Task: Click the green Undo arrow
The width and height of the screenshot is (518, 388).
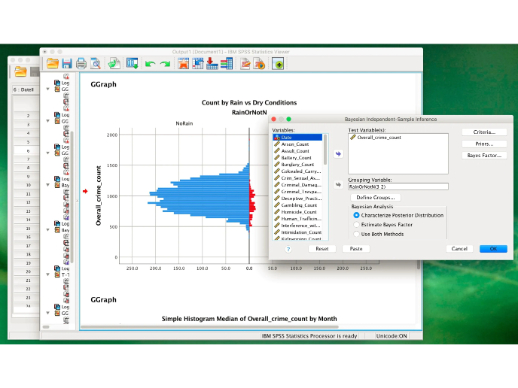Action: pyautogui.click(x=150, y=64)
